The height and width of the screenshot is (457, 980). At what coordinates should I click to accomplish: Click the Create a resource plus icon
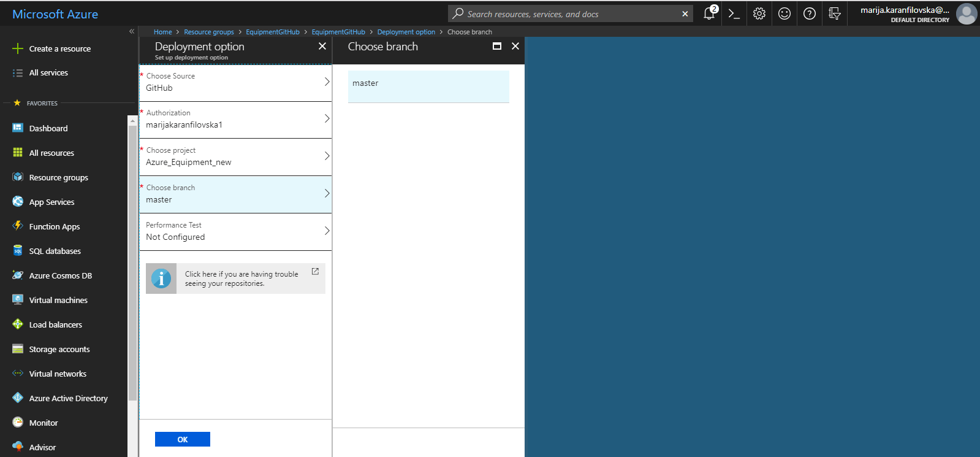(18, 48)
